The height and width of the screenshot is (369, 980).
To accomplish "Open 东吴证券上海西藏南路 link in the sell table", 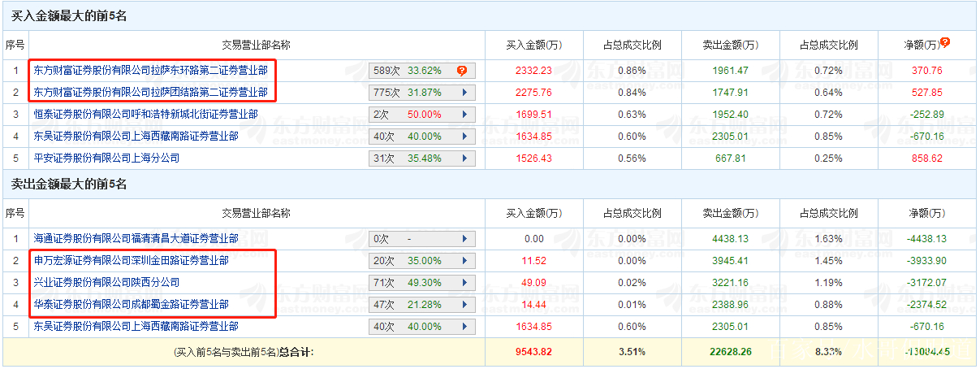I will pyautogui.click(x=136, y=326).
